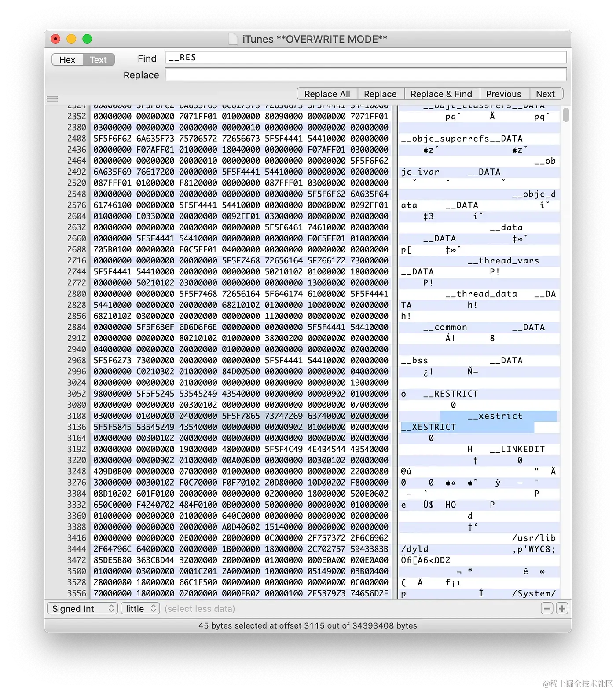Go to Previous match

tap(504, 94)
